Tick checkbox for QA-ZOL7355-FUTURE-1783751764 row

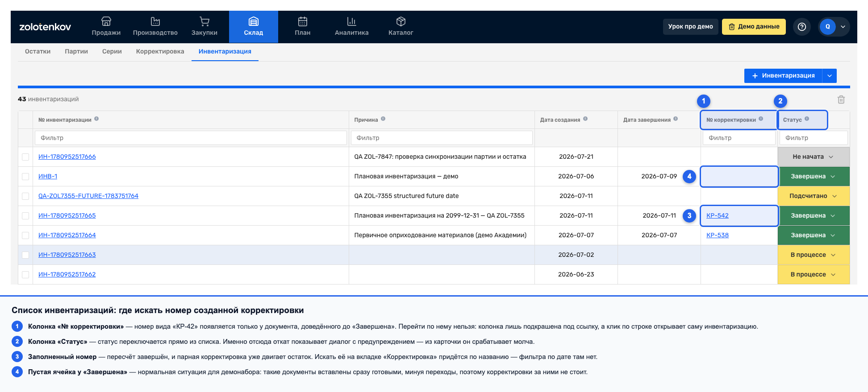click(x=25, y=196)
